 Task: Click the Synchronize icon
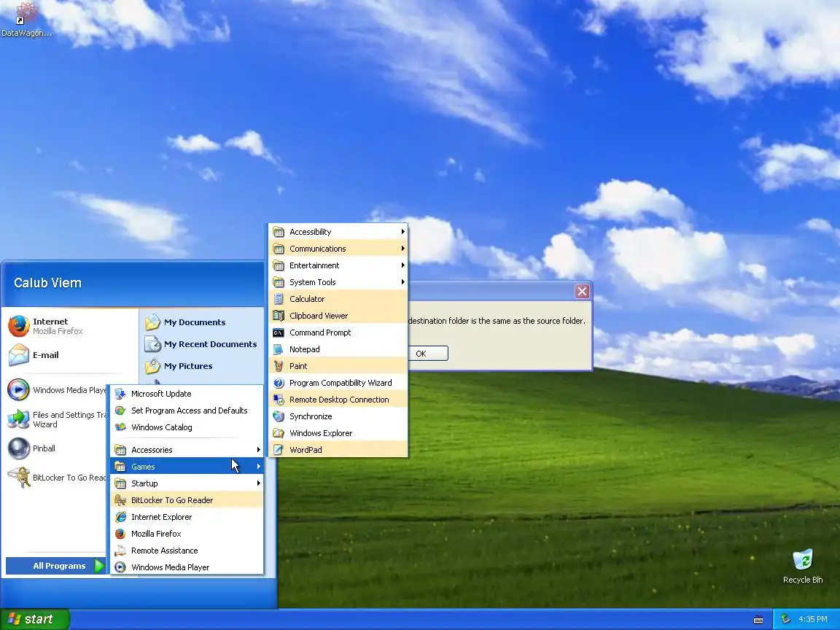pyautogui.click(x=279, y=416)
